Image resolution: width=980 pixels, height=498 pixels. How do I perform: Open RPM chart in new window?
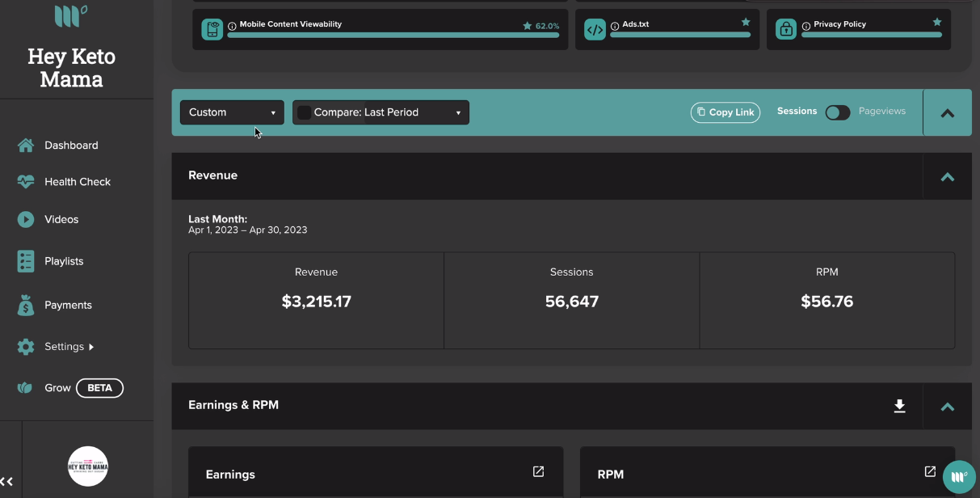(930, 471)
